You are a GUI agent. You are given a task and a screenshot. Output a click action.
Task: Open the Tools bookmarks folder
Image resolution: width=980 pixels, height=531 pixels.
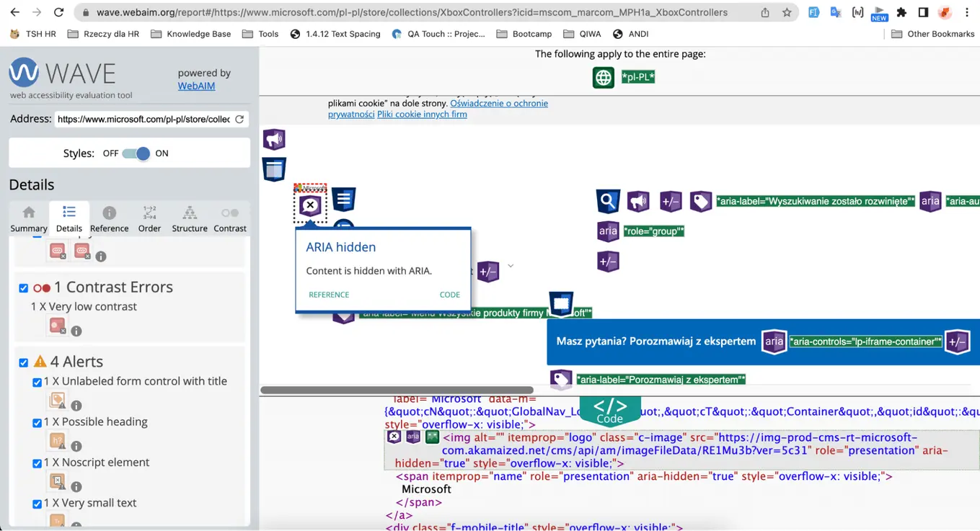pyautogui.click(x=260, y=33)
